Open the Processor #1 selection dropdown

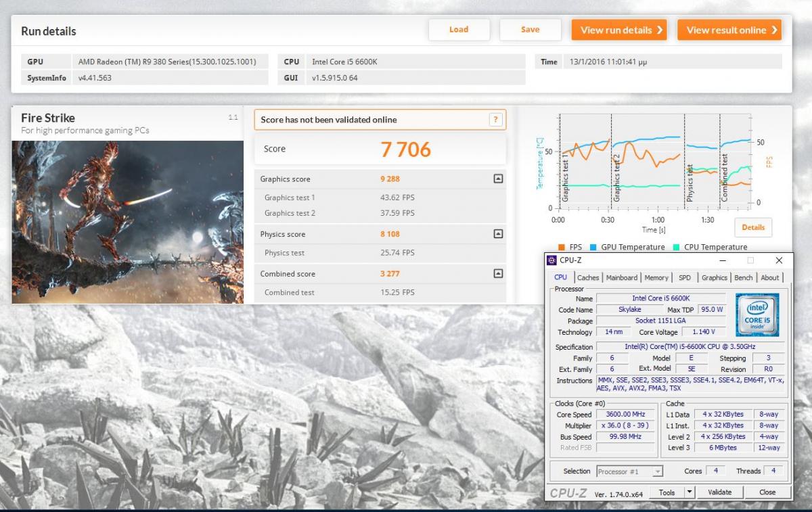(630, 471)
